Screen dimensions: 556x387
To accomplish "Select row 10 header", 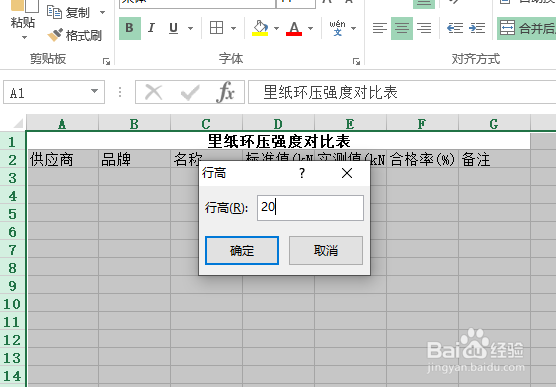I will (x=12, y=304).
